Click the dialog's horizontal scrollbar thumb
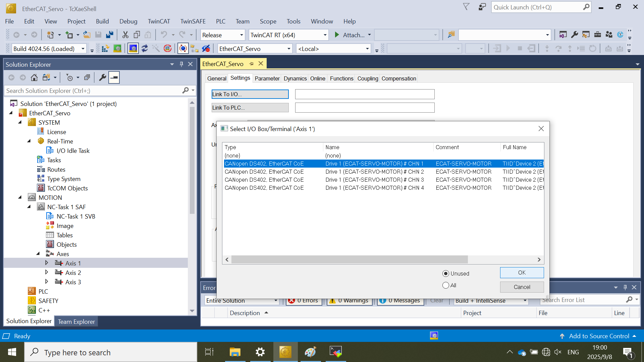 (x=349, y=259)
